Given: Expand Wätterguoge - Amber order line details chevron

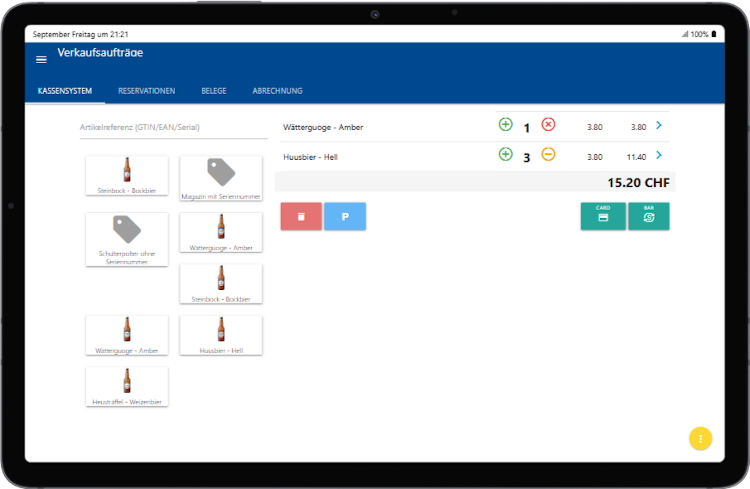Looking at the screenshot, I should pos(659,126).
